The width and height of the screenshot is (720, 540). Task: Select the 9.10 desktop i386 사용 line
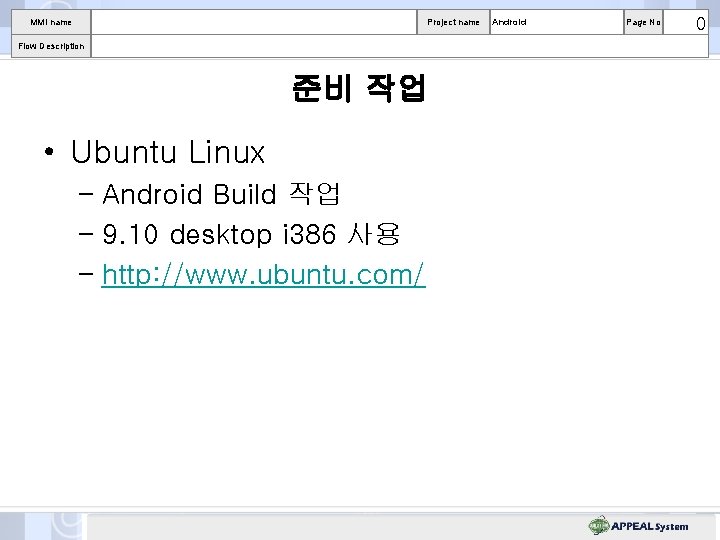point(251,234)
